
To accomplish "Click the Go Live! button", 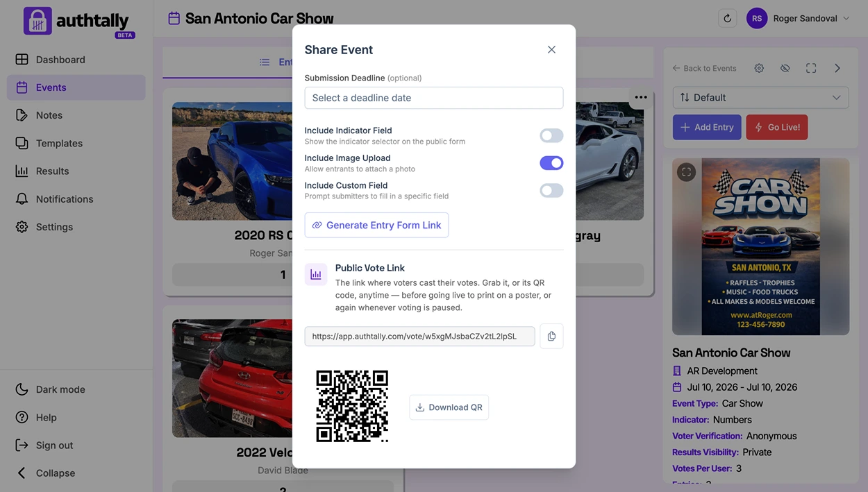I will click(776, 127).
